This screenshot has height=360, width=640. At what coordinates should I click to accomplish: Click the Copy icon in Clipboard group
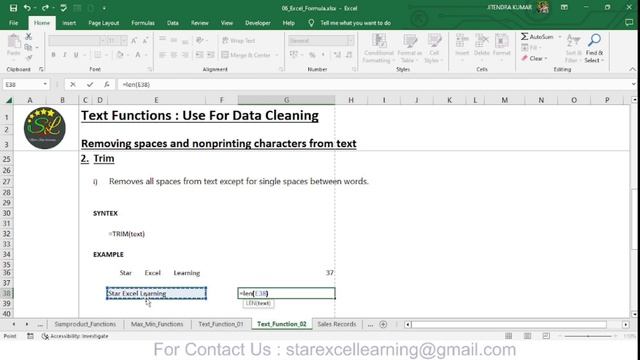pyautogui.click(x=28, y=47)
